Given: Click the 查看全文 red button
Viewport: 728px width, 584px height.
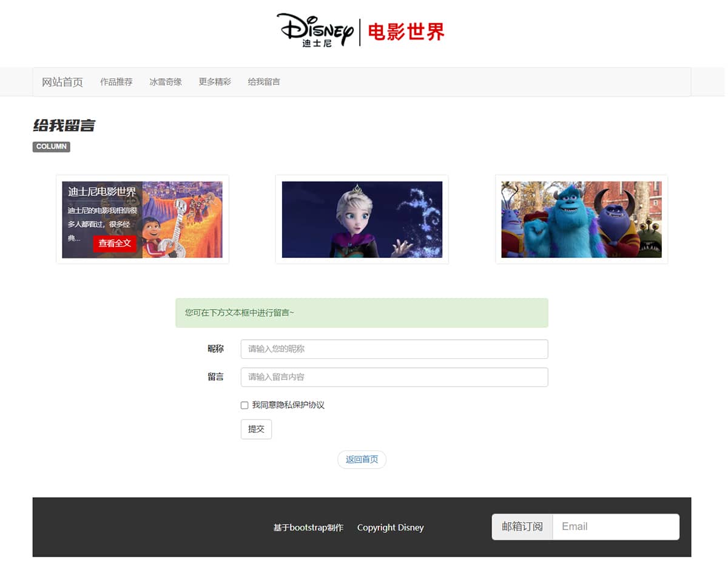Looking at the screenshot, I should [x=115, y=243].
